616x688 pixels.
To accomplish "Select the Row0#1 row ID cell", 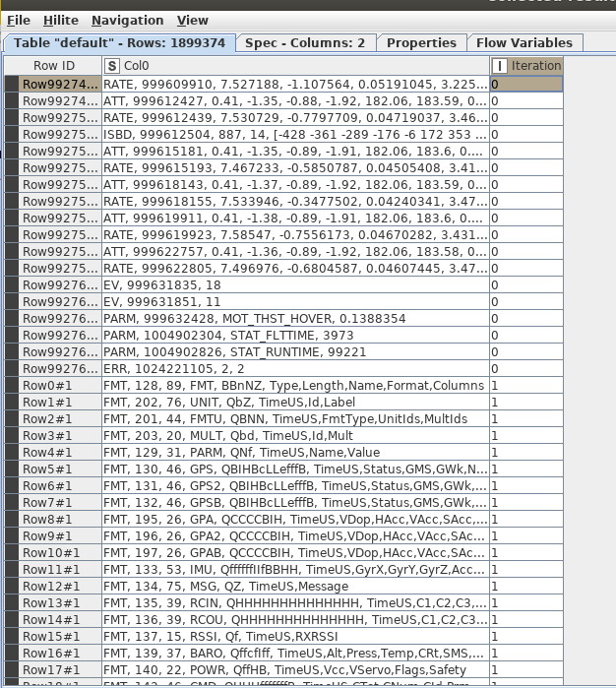I will click(60, 385).
